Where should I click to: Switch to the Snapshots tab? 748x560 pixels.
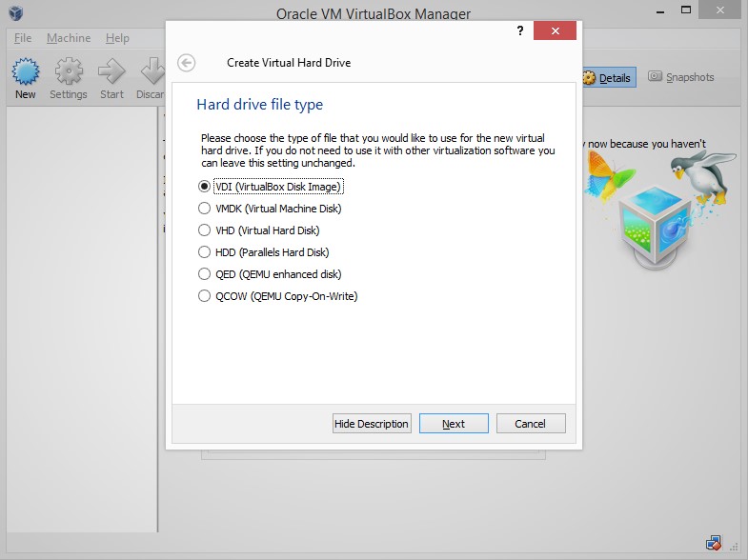click(x=680, y=77)
